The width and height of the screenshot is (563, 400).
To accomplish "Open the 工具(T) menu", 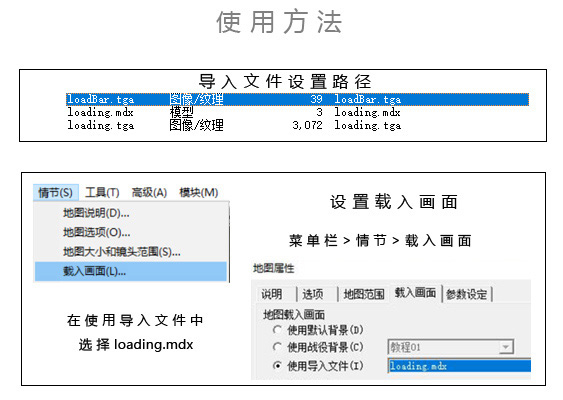I will click(x=102, y=193).
